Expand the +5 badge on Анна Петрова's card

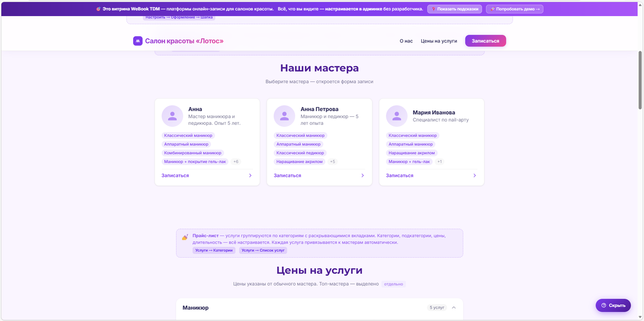[332, 161]
